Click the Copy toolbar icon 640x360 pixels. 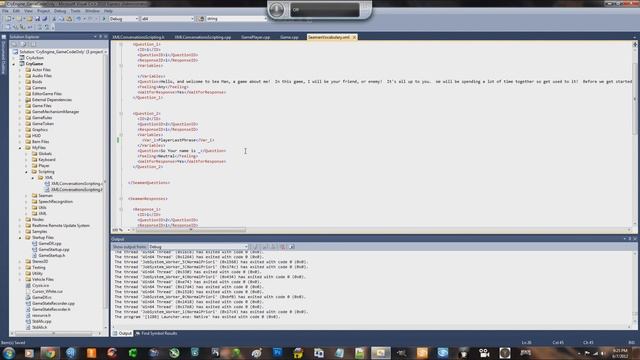point(61,19)
